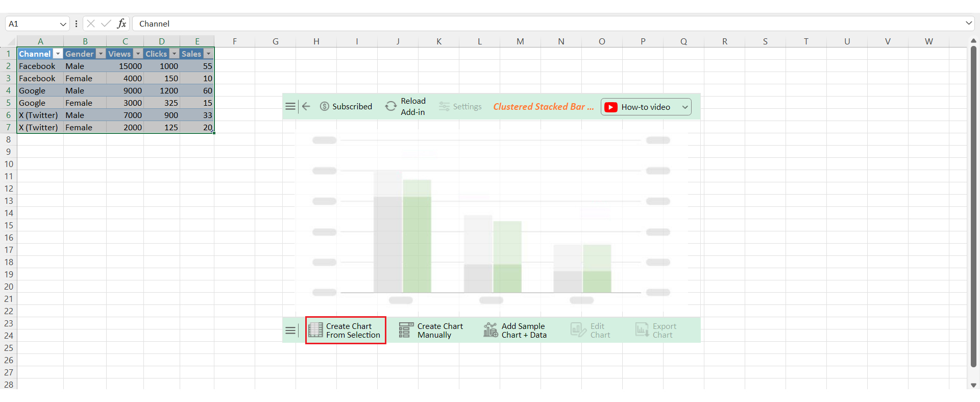Screen dimensions: 980x402
Task: Click the select-all corner triangle
Action: point(11,41)
